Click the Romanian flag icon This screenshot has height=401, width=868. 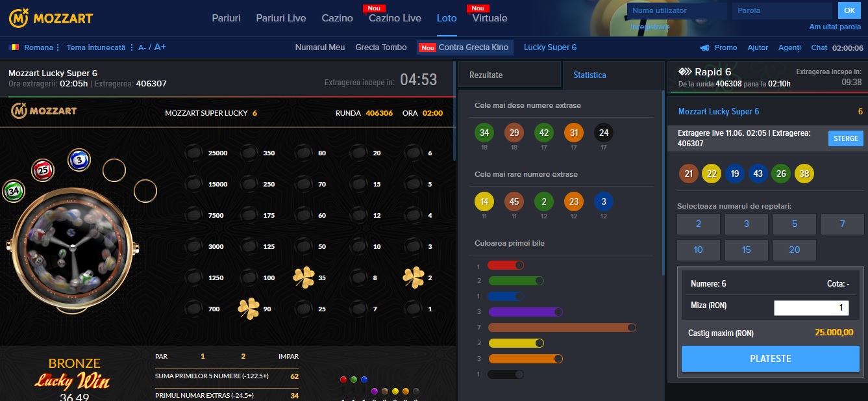(14, 47)
